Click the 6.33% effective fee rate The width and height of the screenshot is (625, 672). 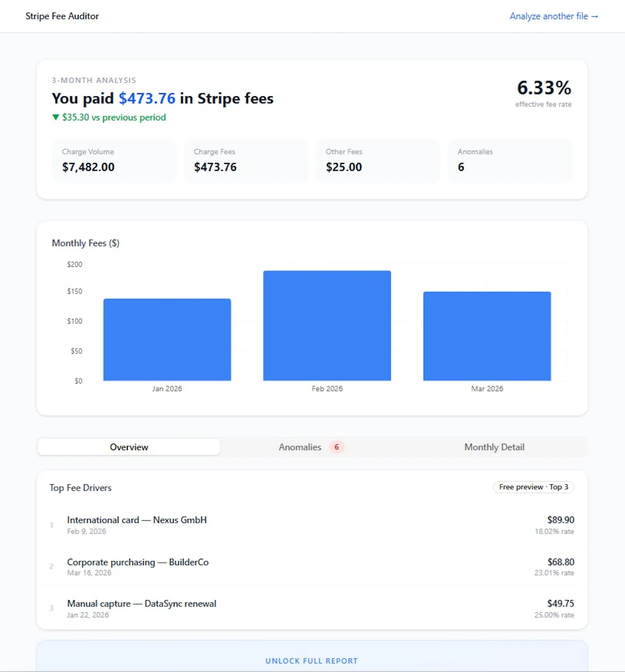544,88
